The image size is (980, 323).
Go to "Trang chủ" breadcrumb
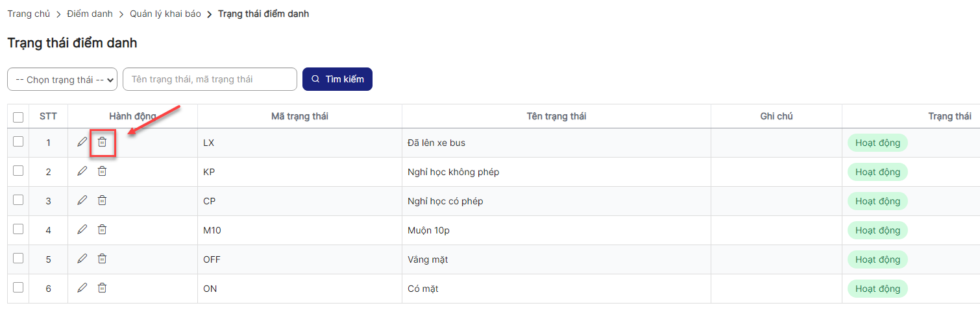[x=29, y=14]
